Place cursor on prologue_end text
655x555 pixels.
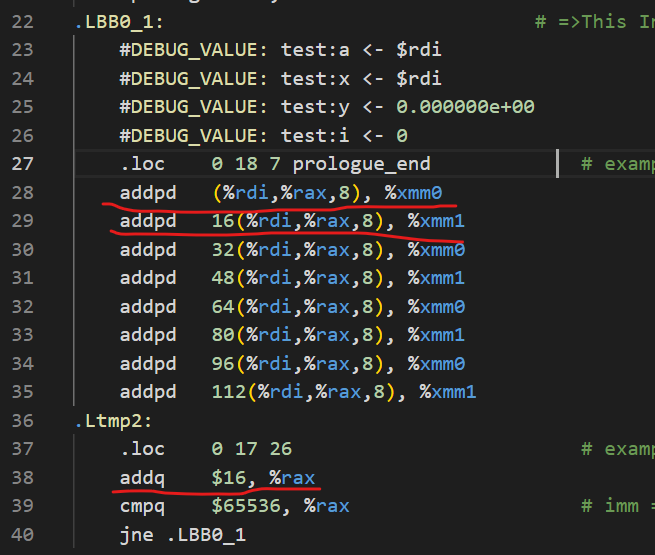pyautogui.click(x=361, y=164)
